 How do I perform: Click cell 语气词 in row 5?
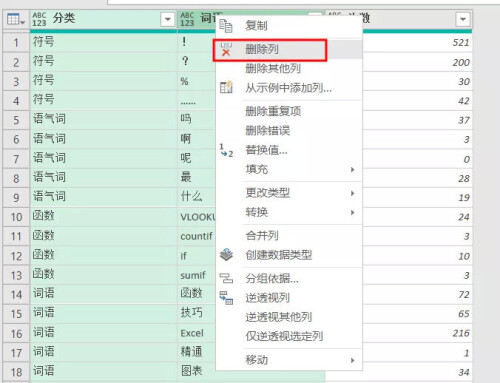[x=103, y=120]
